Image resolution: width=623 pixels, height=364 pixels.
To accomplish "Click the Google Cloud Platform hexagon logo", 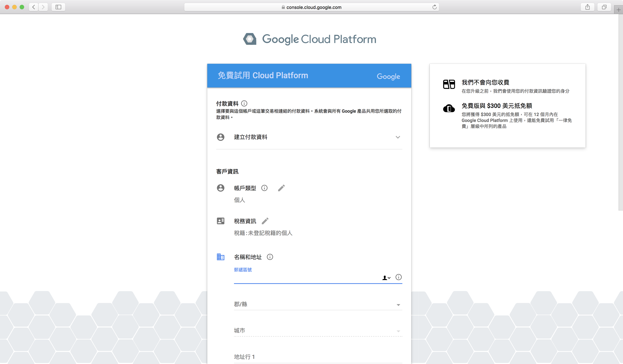I will [250, 39].
